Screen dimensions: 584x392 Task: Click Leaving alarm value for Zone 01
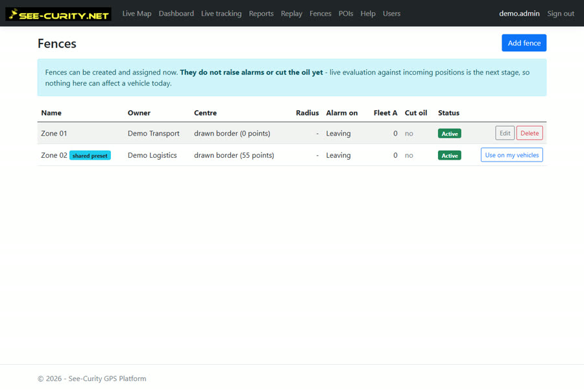tap(338, 134)
